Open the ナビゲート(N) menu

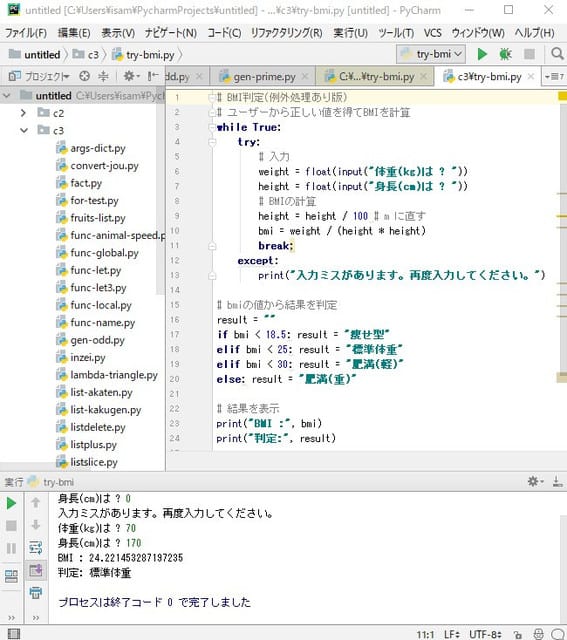pos(171,33)
